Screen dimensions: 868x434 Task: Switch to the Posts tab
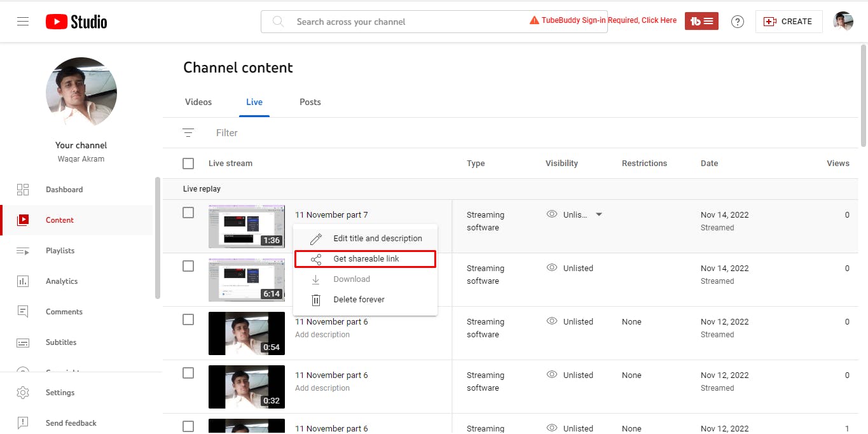point(310,102)
